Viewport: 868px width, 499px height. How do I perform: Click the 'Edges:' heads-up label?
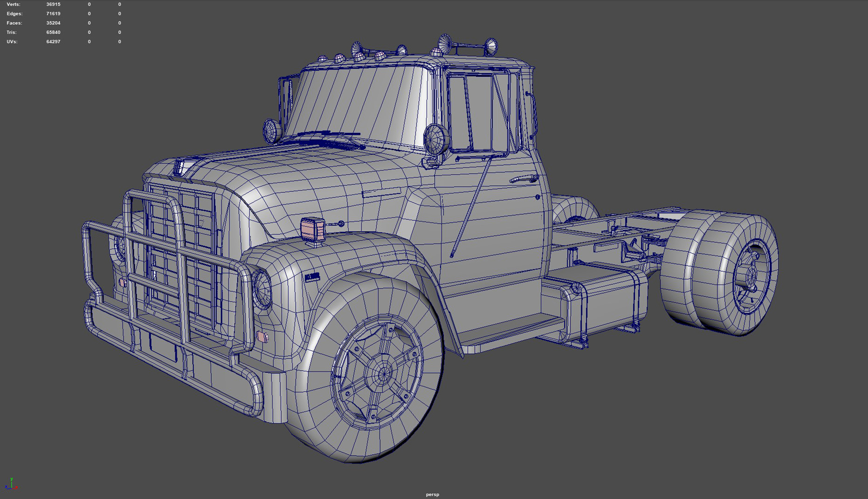(14, 13)
